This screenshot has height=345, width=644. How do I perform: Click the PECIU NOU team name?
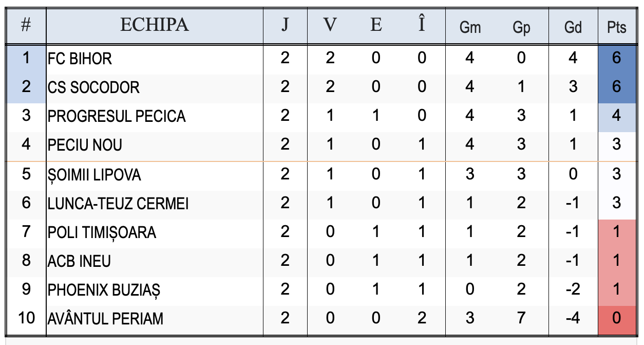[x=85, y=145]
